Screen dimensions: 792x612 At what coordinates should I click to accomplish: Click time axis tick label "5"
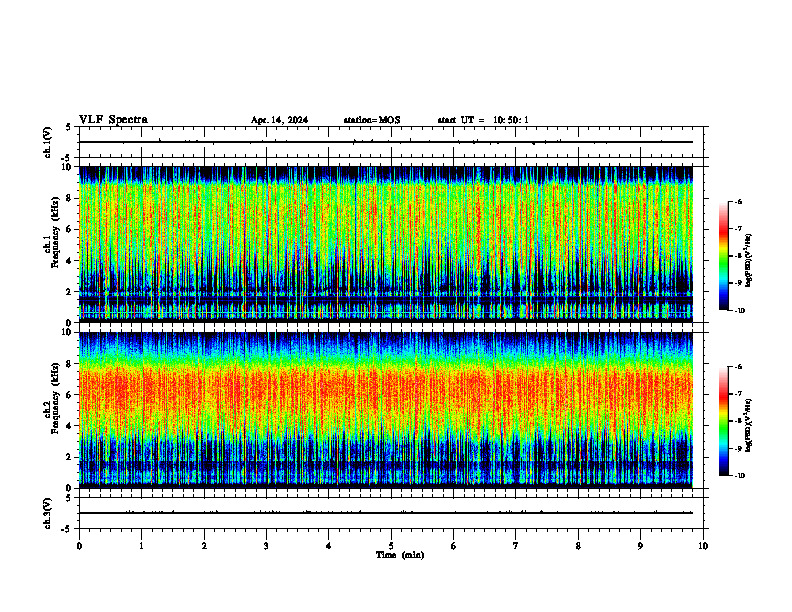click(x=391, y=546)
